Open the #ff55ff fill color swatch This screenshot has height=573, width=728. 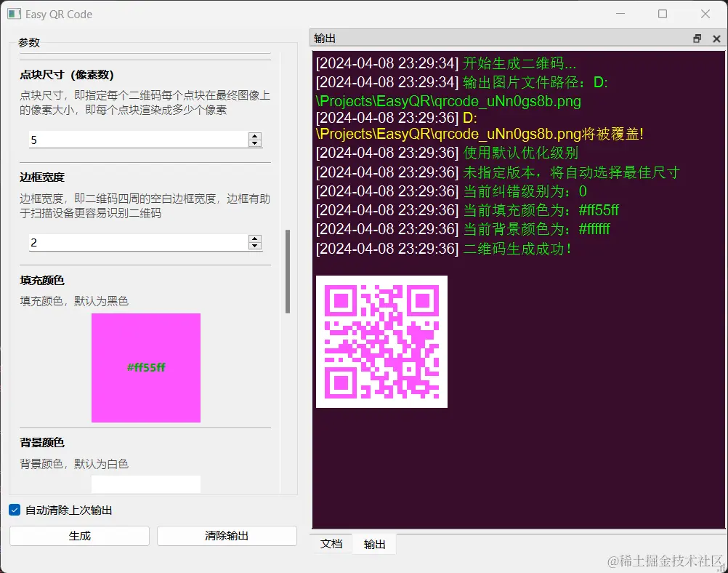click(146, 368)
